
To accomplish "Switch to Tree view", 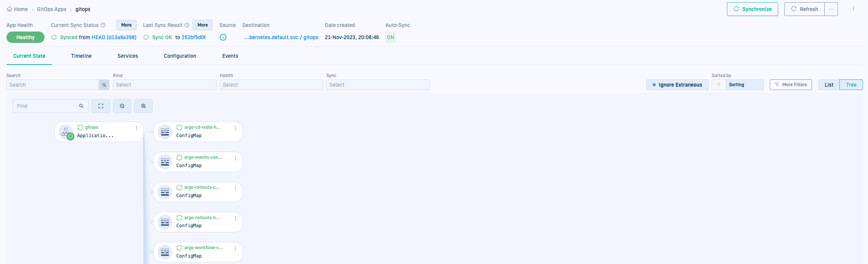I will [851, 85].
